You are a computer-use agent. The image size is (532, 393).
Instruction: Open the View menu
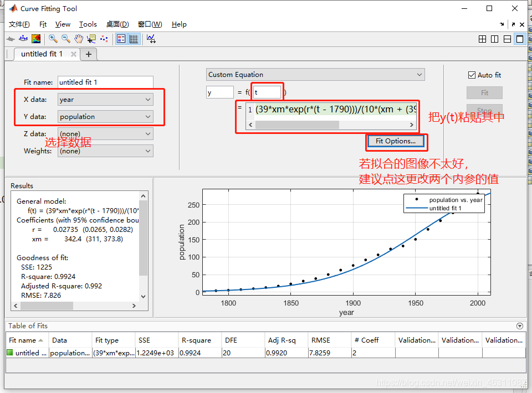tap(63, 24)
